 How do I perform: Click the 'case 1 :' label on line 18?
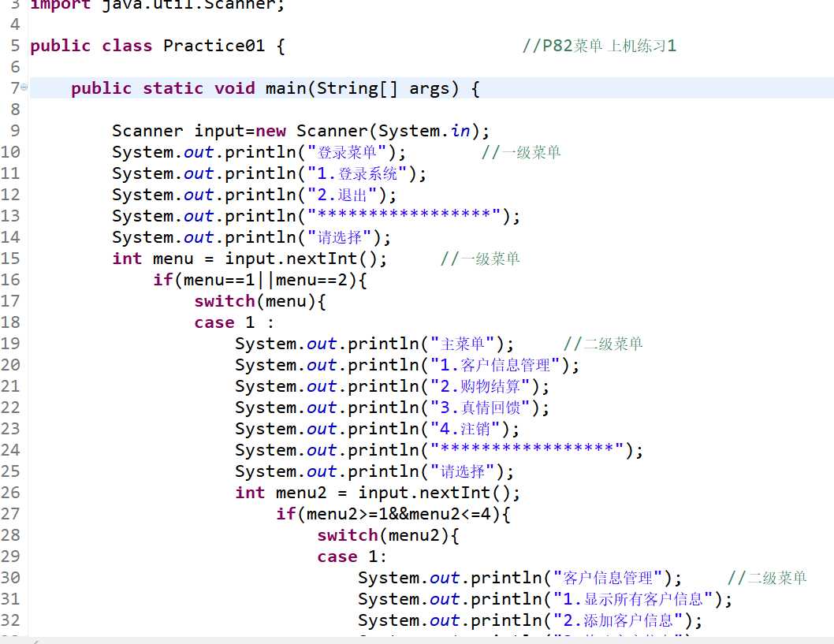tap(234, 322)
